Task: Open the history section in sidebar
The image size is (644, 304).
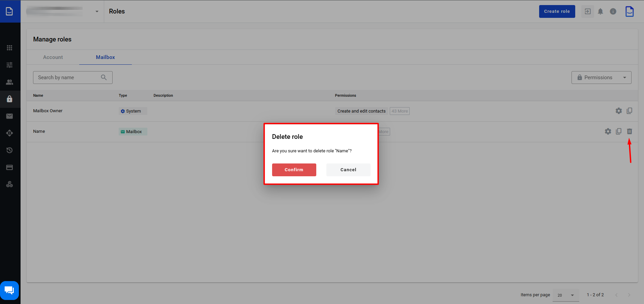Action: tap(9, 150)
